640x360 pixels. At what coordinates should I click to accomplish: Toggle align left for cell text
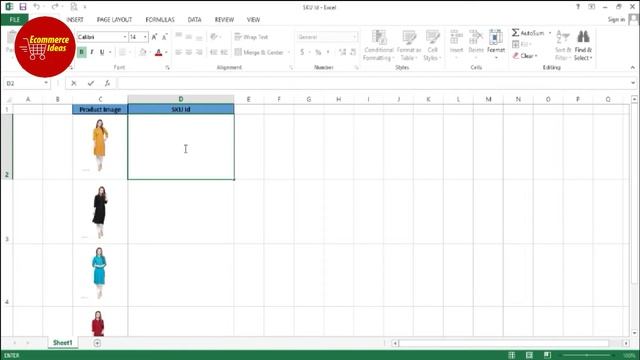[178, 52]
